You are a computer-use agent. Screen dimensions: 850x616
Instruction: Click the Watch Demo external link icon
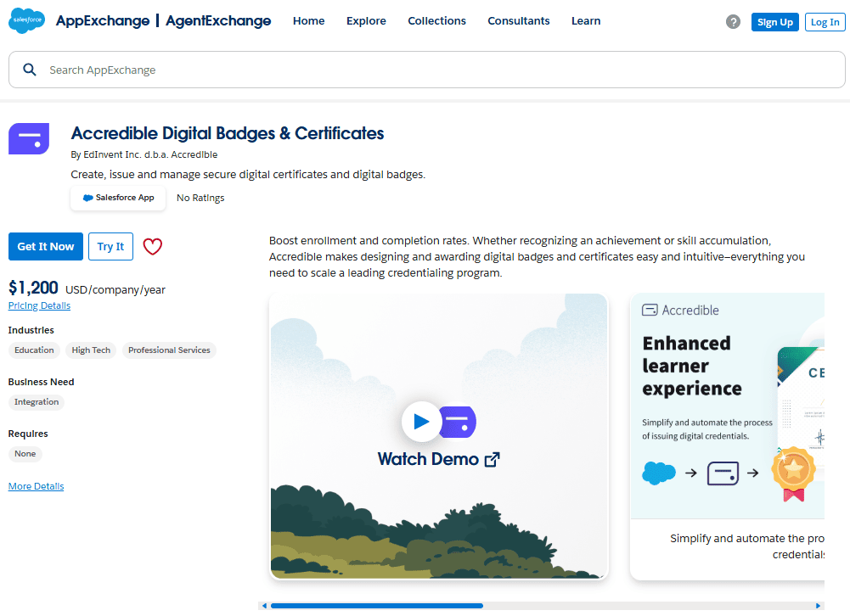pyautogui.click(x=492, y=459)
